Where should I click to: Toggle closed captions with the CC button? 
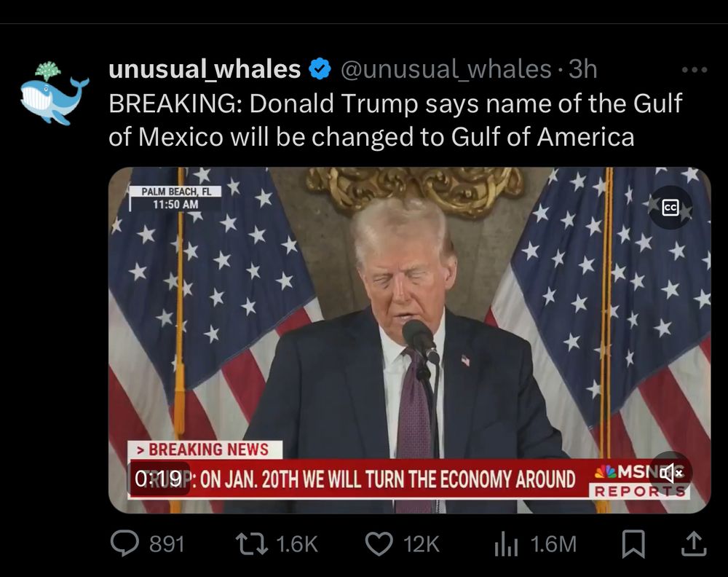click(x=670, y=207)
